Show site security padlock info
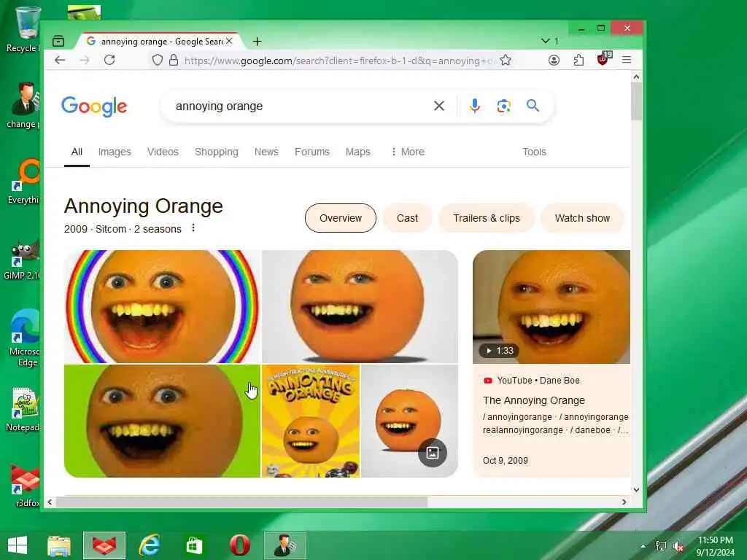Screen dimensions: 747x560 coord(174,60)
